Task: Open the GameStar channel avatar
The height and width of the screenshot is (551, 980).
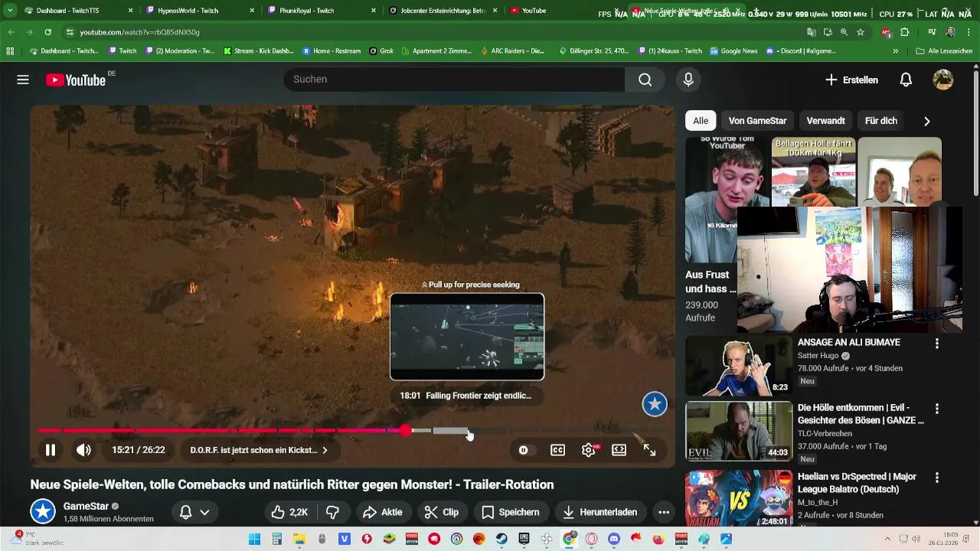Action: pos(43,511)
